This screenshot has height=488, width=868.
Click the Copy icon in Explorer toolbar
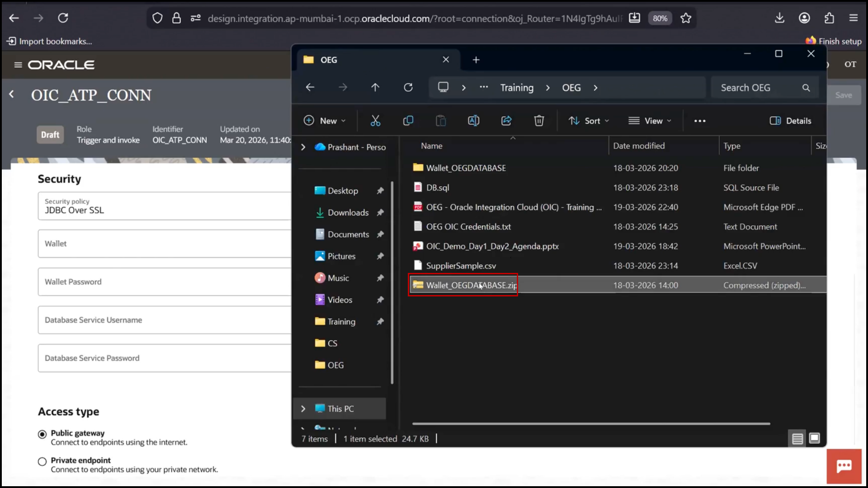pos(408,121)
